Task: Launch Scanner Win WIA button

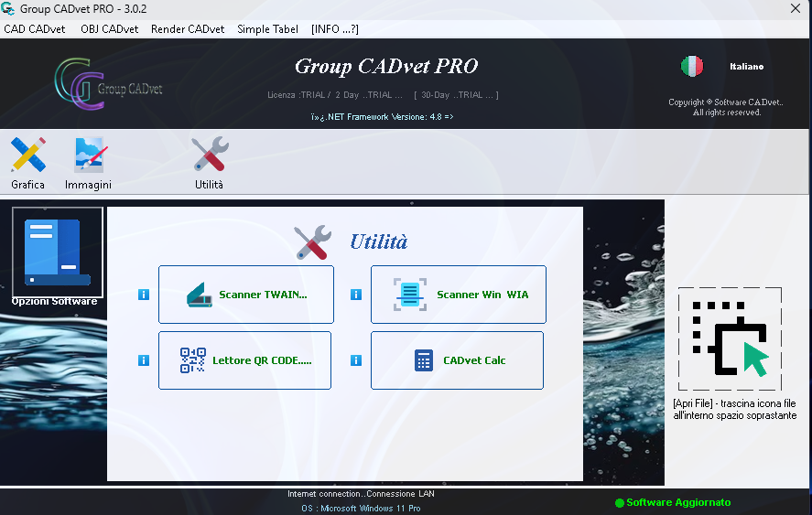Action: point(459,295)
